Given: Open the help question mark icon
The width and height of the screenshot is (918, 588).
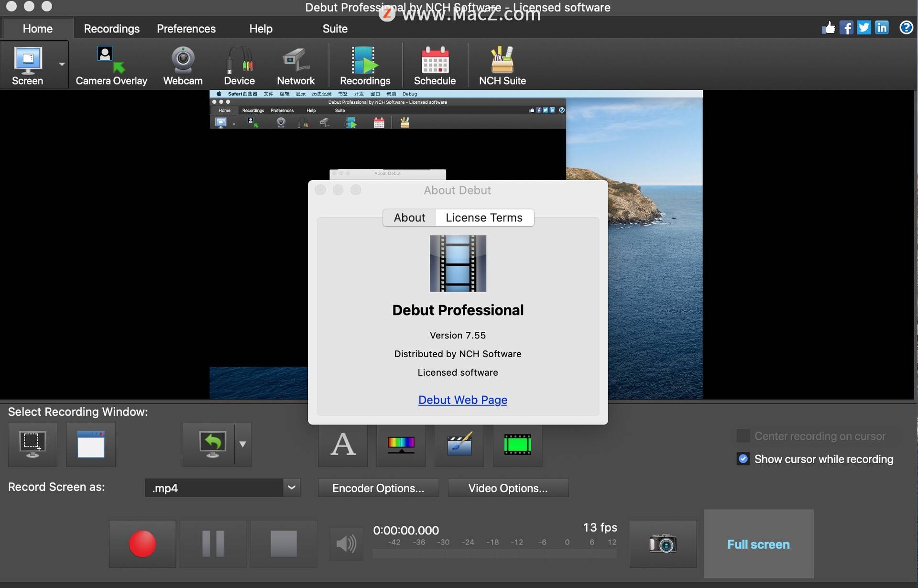Looking at the screenshot, I should pyautogui.click(x=906, y=28).
